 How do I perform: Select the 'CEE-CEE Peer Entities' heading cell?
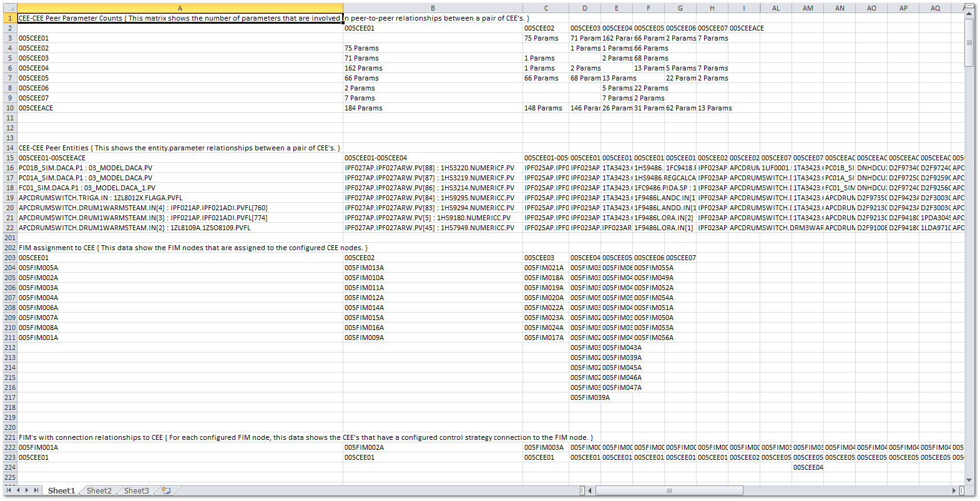coord(180,148)
